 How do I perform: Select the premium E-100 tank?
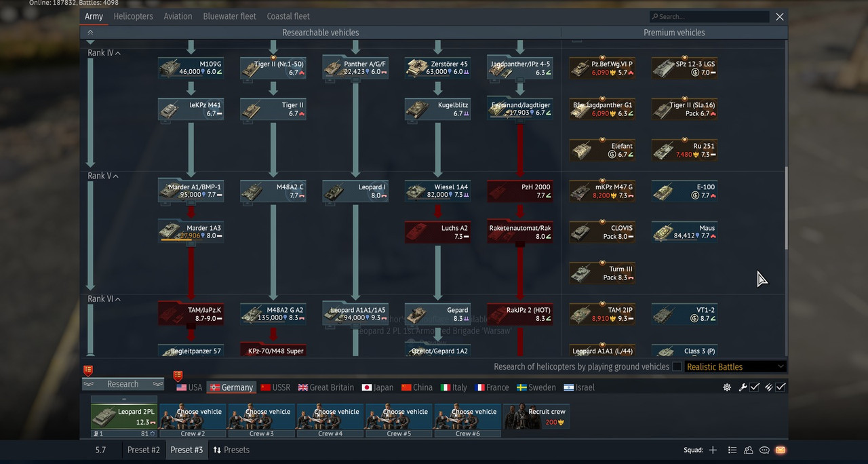(684, 191)
